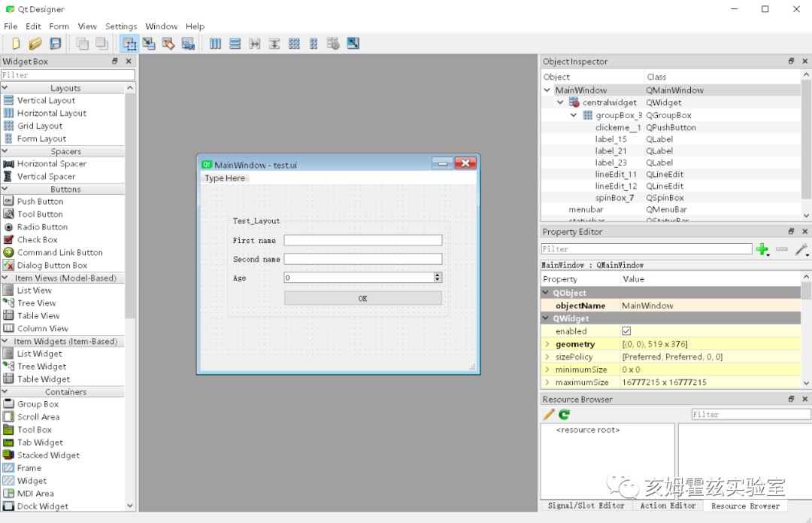Click Lay Out Horizontally in Splitter icon
The image size is (812, 523).
point(254,44)
